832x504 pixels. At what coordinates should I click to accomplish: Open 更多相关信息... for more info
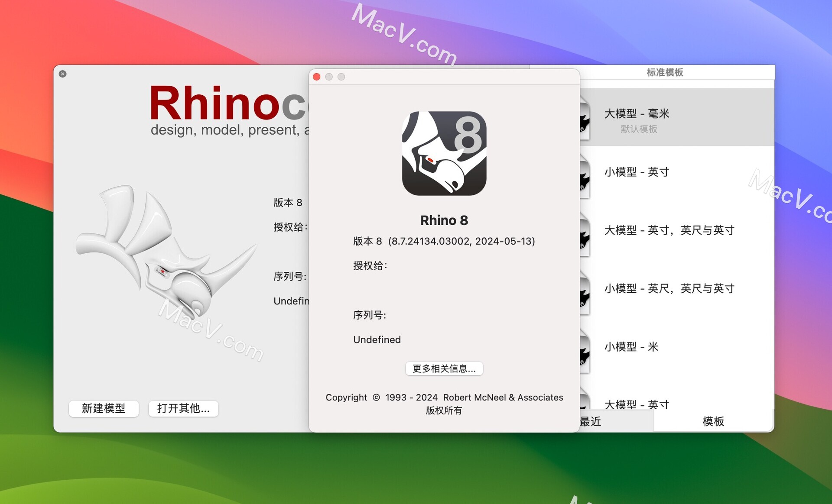[x=444, y=368]
